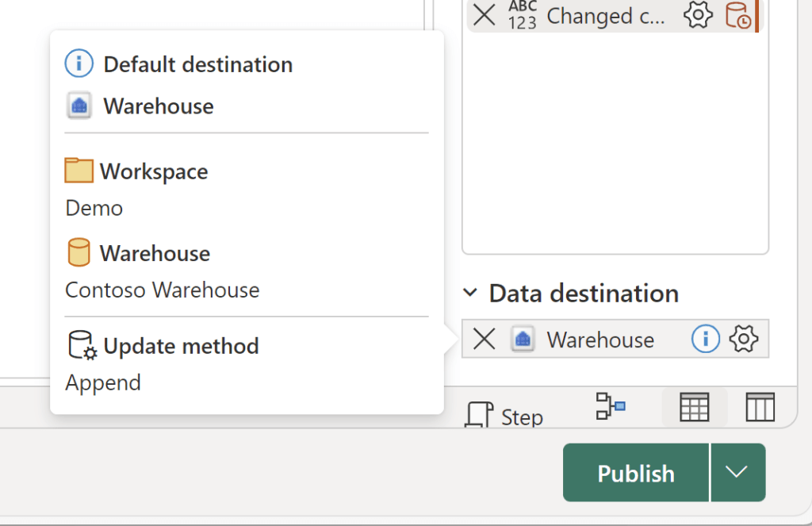
Task: Click the ABC 123 data type icon
Action: 523,14
